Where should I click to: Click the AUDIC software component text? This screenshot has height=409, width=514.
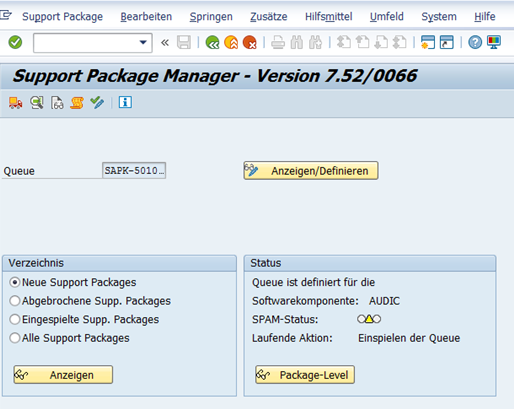tap(384, 301)
